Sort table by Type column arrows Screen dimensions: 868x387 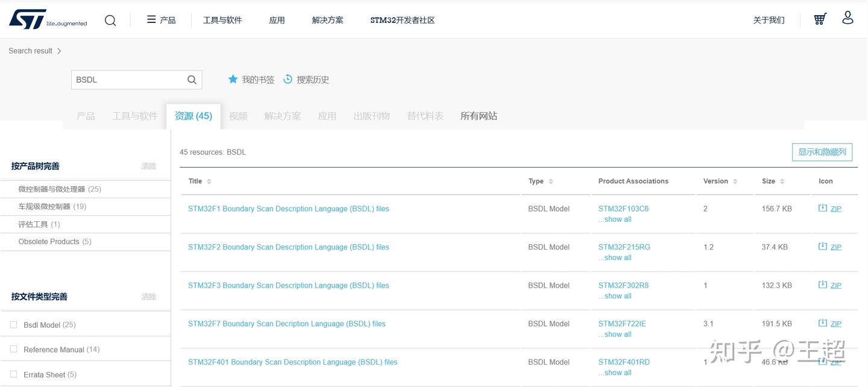[x=551, y=181]
